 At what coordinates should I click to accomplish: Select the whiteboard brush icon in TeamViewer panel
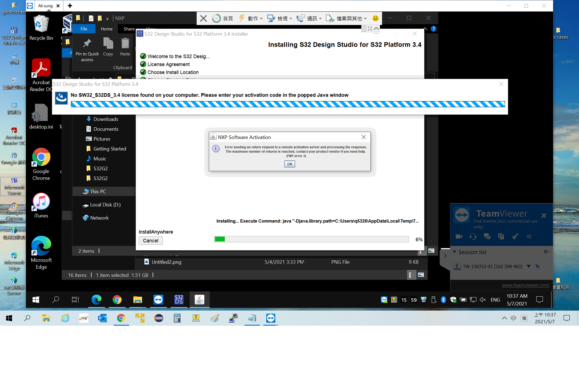[515, 236]
